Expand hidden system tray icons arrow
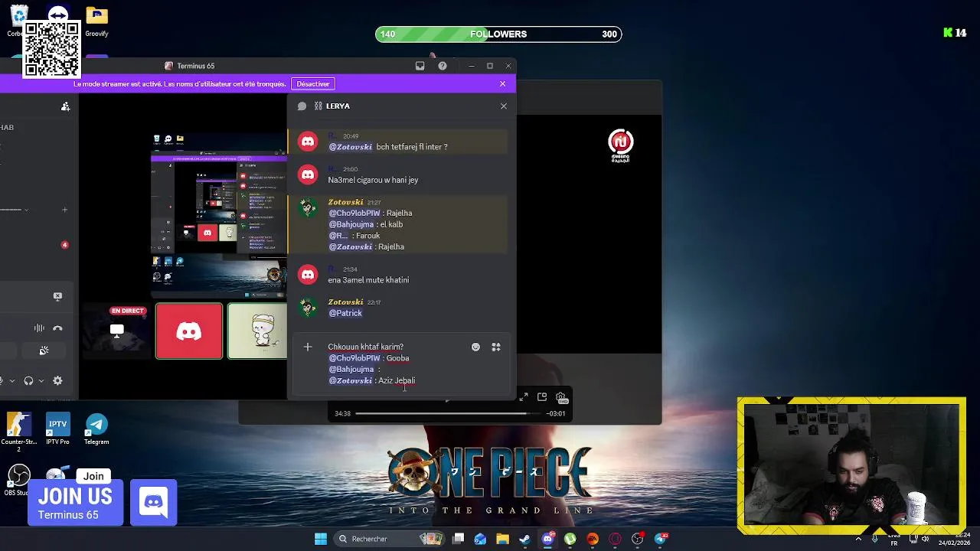Viewport: 980px width, 551px height. click(x=857, y=539)
